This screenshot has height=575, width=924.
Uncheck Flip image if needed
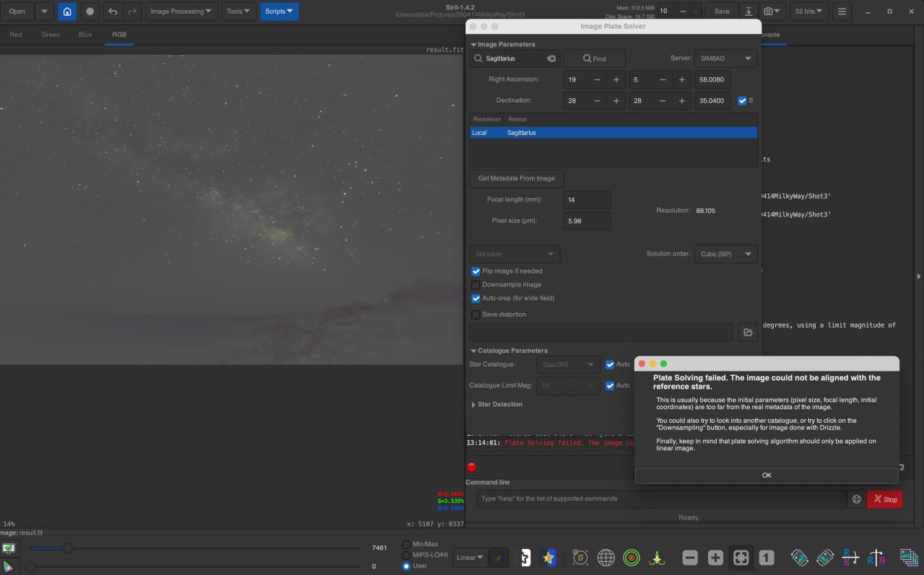pos(476,271)
